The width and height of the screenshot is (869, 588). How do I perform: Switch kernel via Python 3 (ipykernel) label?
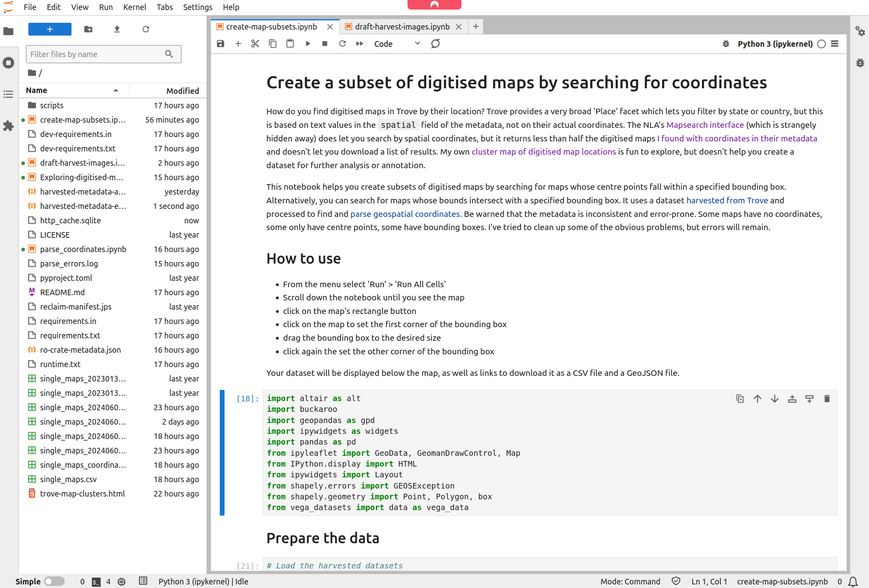click(x=775, y=44)
